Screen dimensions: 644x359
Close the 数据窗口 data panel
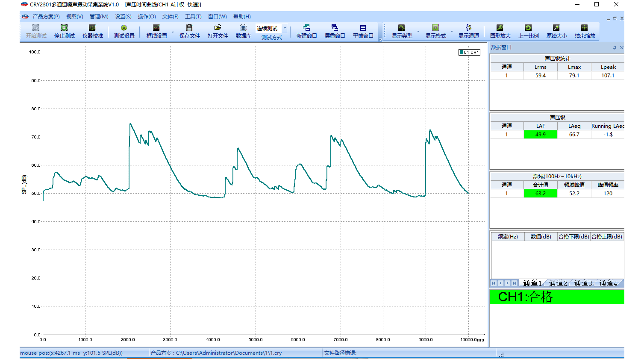tap(622, 48)
